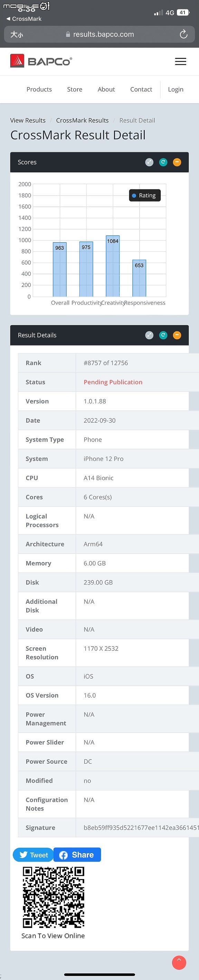Go to the About page
This screenshot has width=199, height=980.
(106, 90)
